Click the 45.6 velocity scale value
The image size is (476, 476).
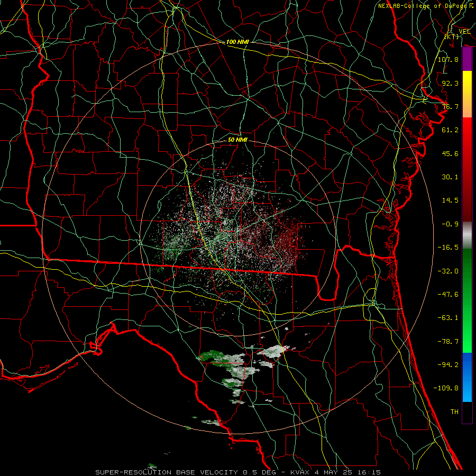(450, 153)
